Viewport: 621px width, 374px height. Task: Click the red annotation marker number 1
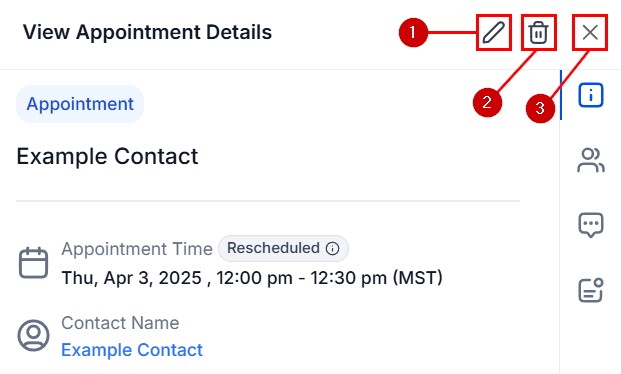click(413, 32)
